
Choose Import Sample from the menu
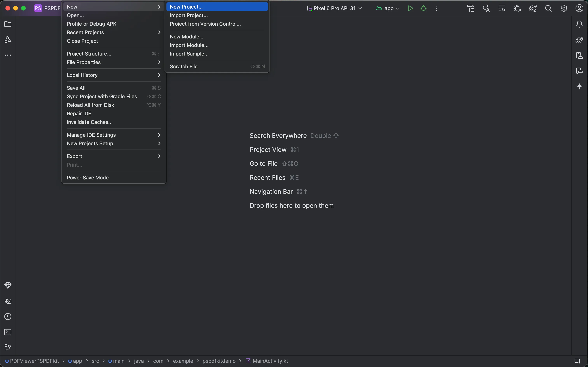pyautogui.click(x=189, y=54)
